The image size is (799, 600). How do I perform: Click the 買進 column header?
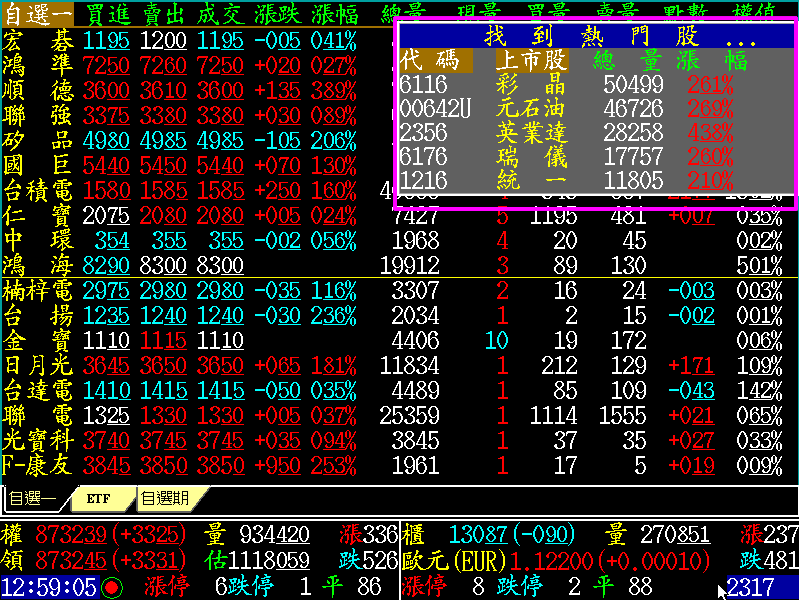click(106, 14)
